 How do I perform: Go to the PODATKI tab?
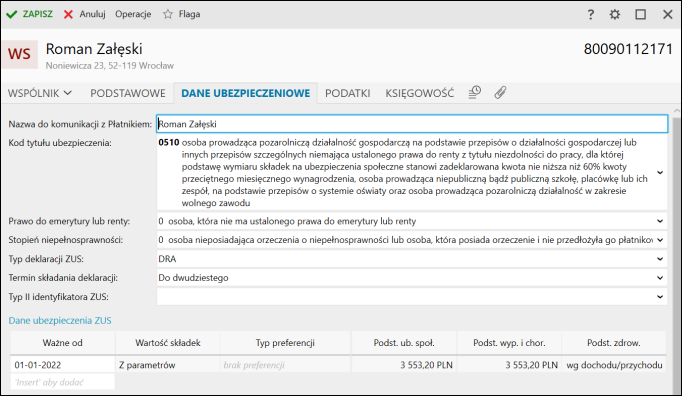point(348,93)
